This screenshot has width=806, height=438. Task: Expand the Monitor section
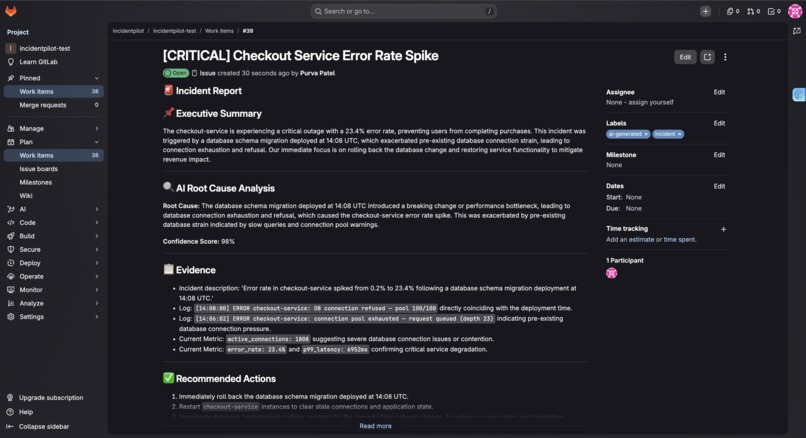(x=53, y=290)
